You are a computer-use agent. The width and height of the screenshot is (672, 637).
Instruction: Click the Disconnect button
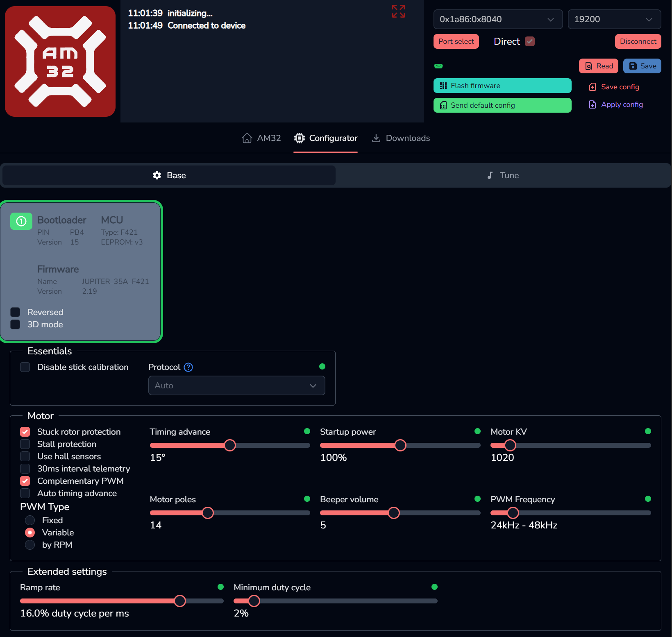click(x=638, y=41)
